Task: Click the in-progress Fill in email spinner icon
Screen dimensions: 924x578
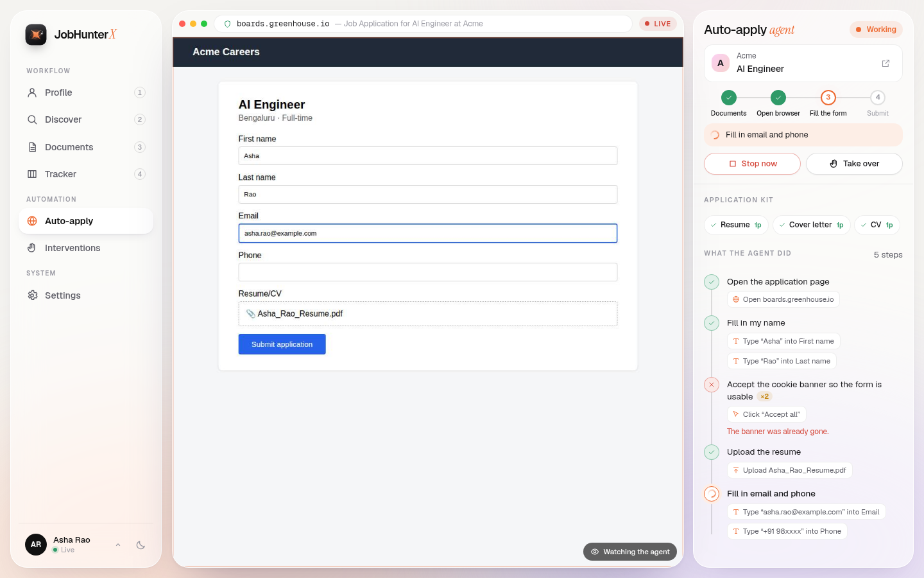Action: click(712, 494)
